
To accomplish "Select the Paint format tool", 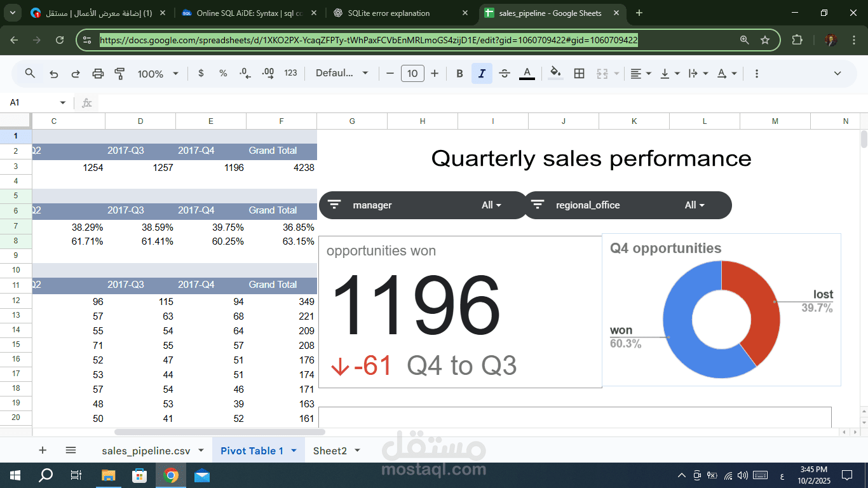I will pos(119,73).
